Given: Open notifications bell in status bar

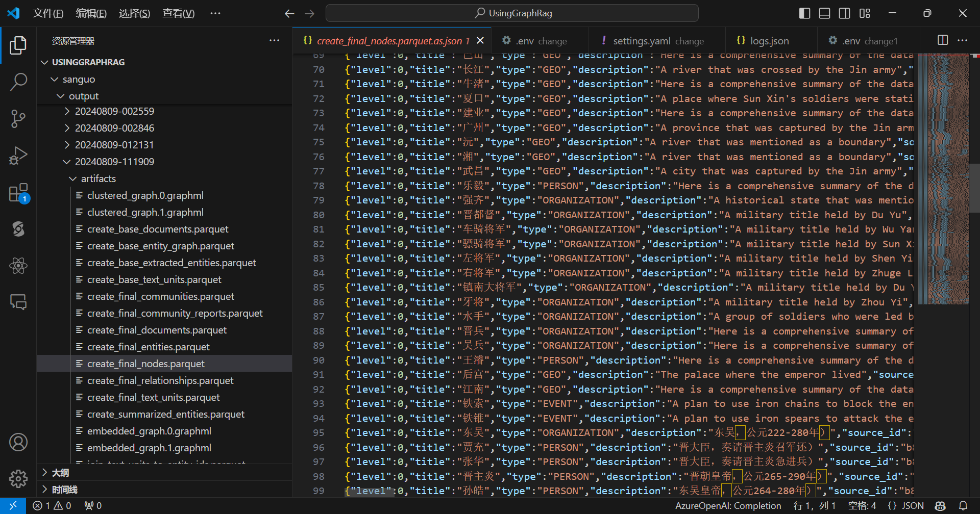Looking at the screenshot, I should click(x=963, y=506).
